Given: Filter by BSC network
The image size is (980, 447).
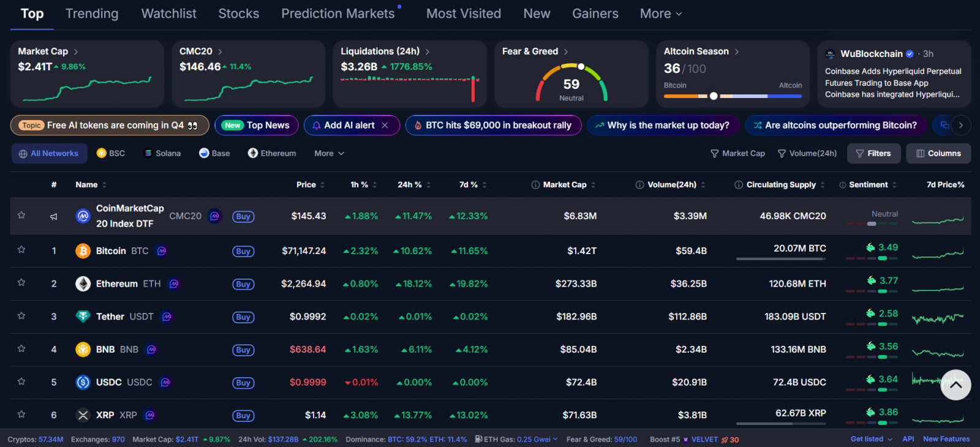Looking at the screenshot, I should 111,154.
